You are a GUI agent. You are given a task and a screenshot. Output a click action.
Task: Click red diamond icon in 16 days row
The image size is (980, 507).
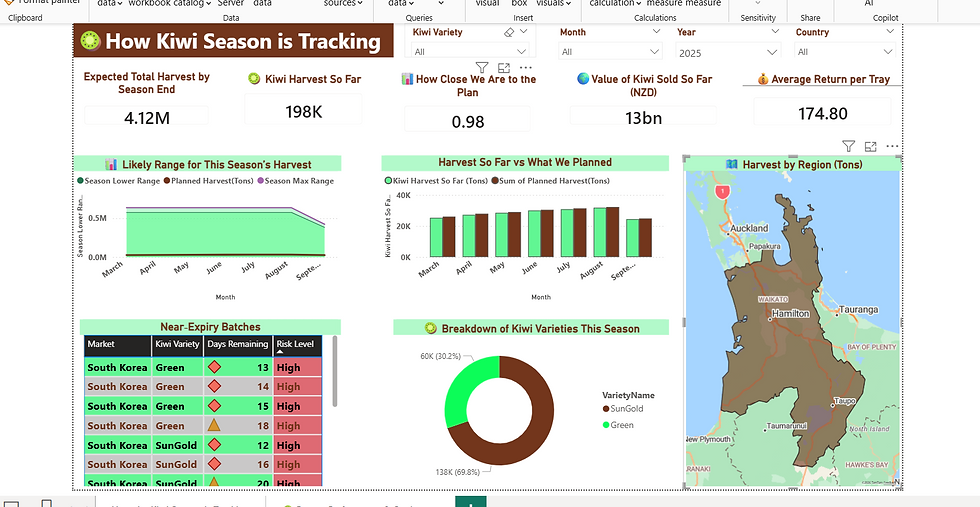[x=214, y=464]
